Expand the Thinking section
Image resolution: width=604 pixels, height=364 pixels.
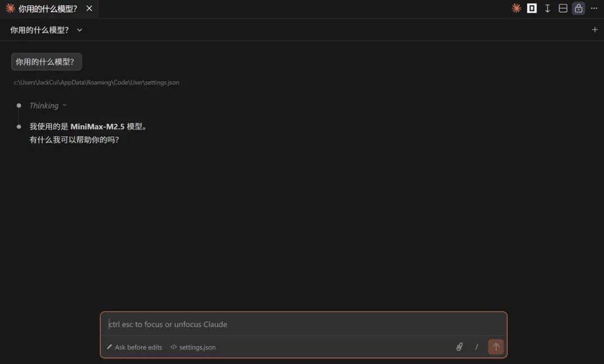pyautogui.click(x=48, y=106)
